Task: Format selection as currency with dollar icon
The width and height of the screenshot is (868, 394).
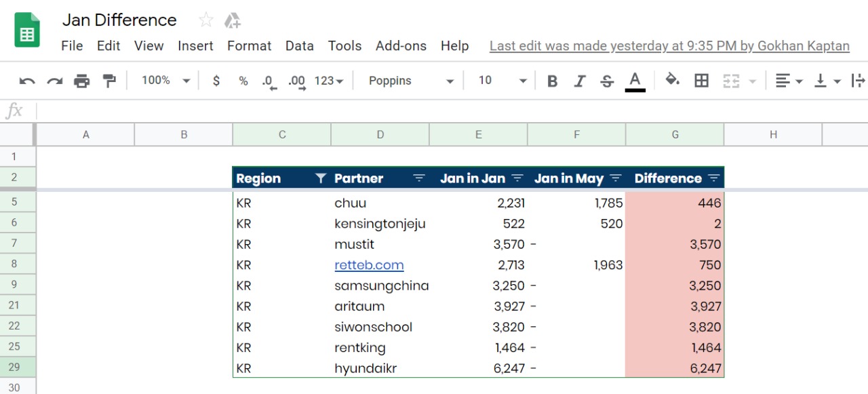Action: point(216,81)
